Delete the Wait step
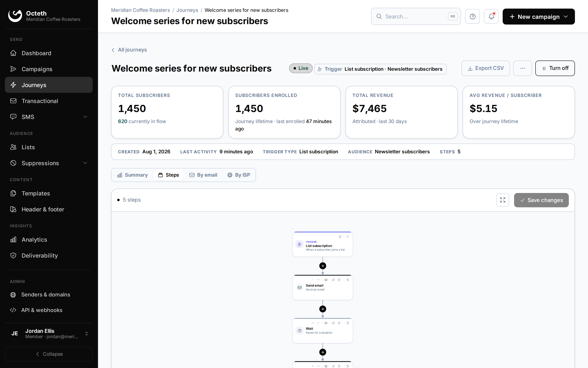 click(348, 323)
